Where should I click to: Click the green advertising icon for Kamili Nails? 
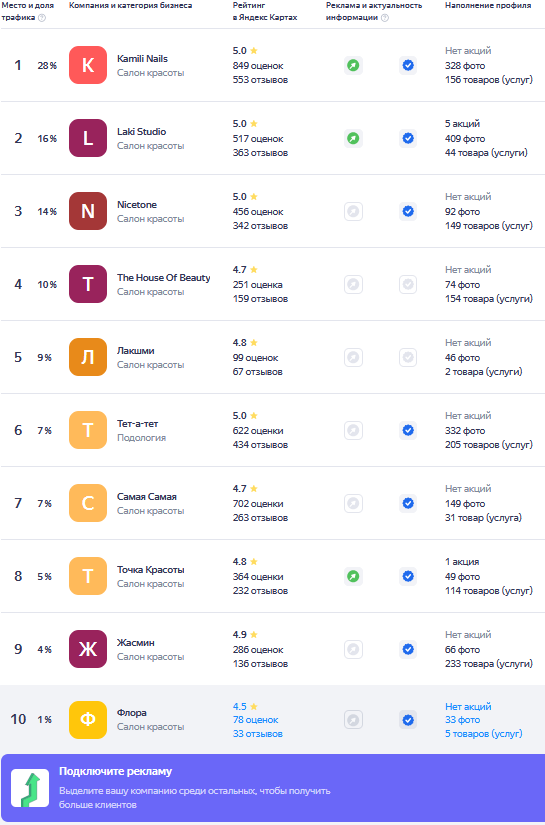pyautogui.click(x=354, y=65)
